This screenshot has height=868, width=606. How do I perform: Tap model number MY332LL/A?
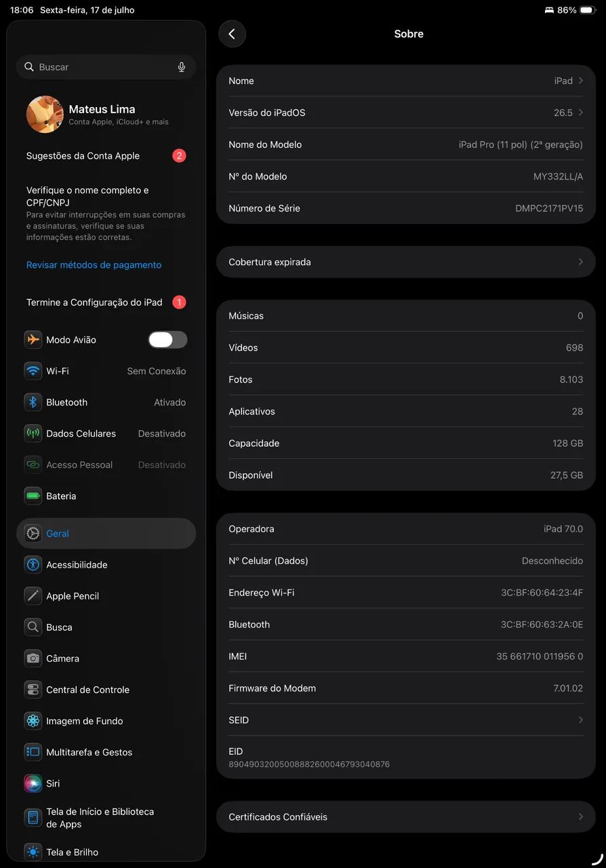(x=558, y=176)
